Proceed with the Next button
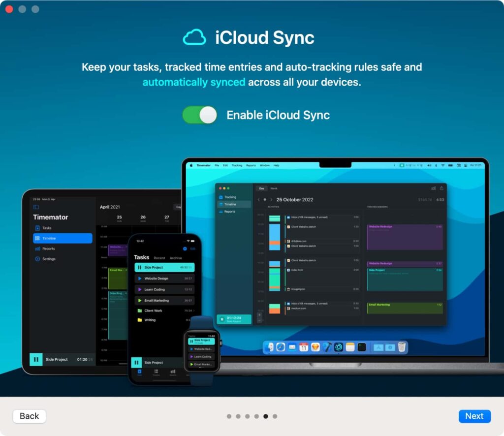This screenshot has height=436, width=504. pyautogui.click(x=474, y=416)
